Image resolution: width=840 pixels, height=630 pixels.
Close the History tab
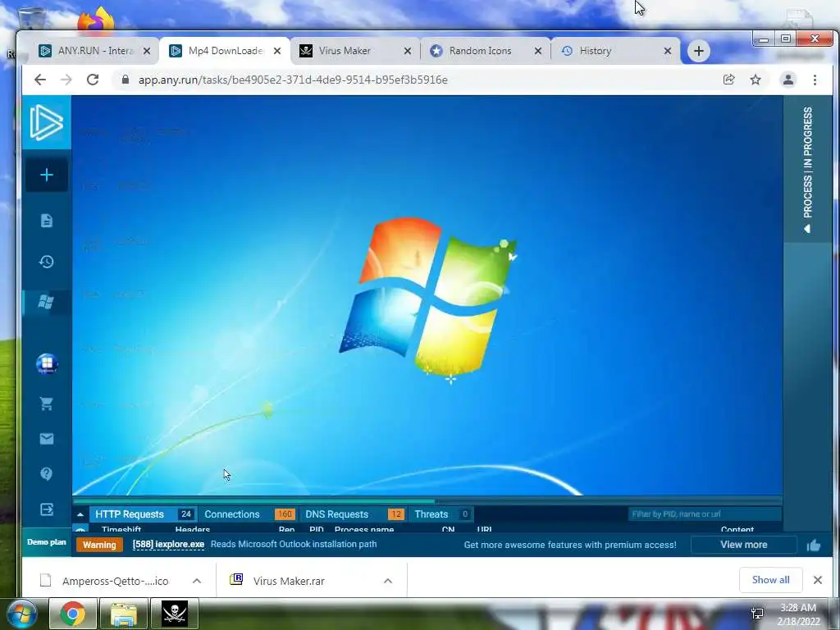(x=668, y=51)
